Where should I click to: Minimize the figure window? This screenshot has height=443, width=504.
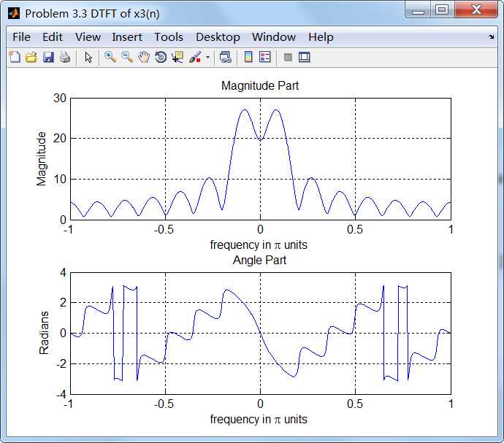coord(419,10)
